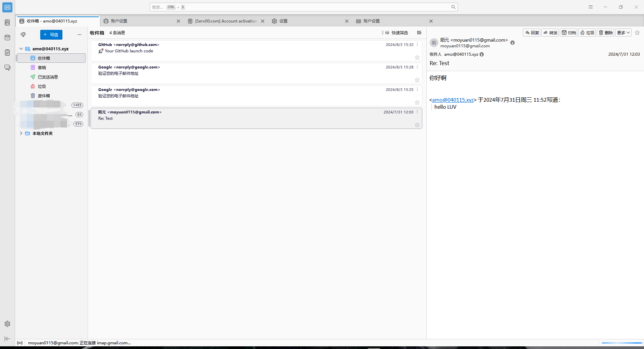Toggle star on opened message header
The width and height of the screenshot is (644, 349).
[x=637, y=33]
